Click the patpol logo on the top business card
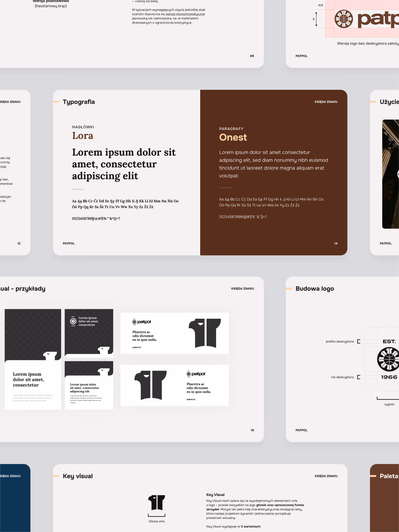This screenshot has width=399, height=532. coord(141,322)
